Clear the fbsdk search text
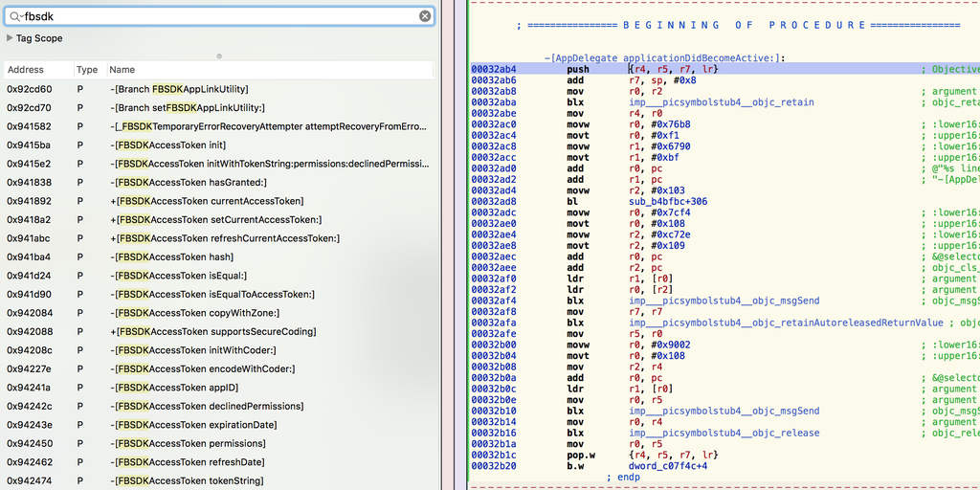Viewport: 980px width, 490px height. click(425, 16)
